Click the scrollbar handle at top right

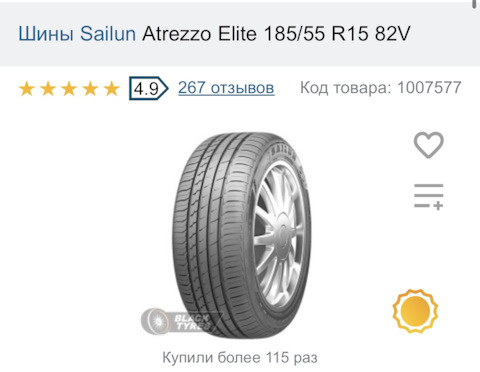474,4
